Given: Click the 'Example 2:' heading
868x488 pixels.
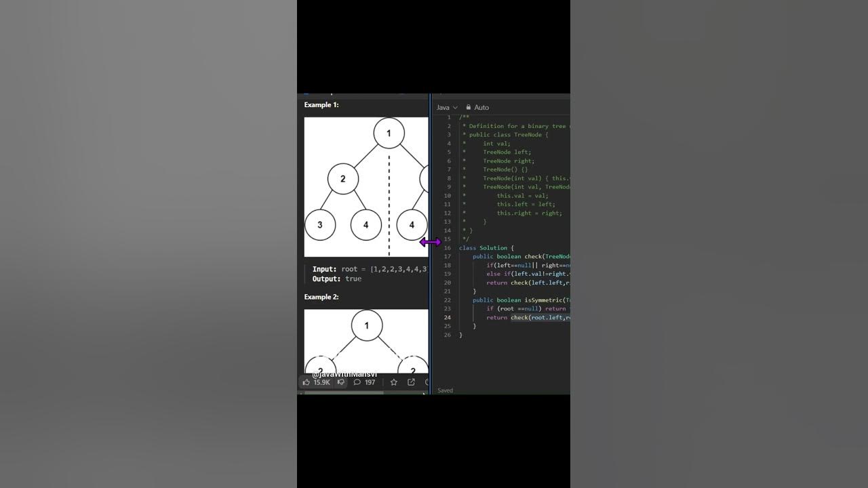Looking at the screenshot, I should pos(321,297).
